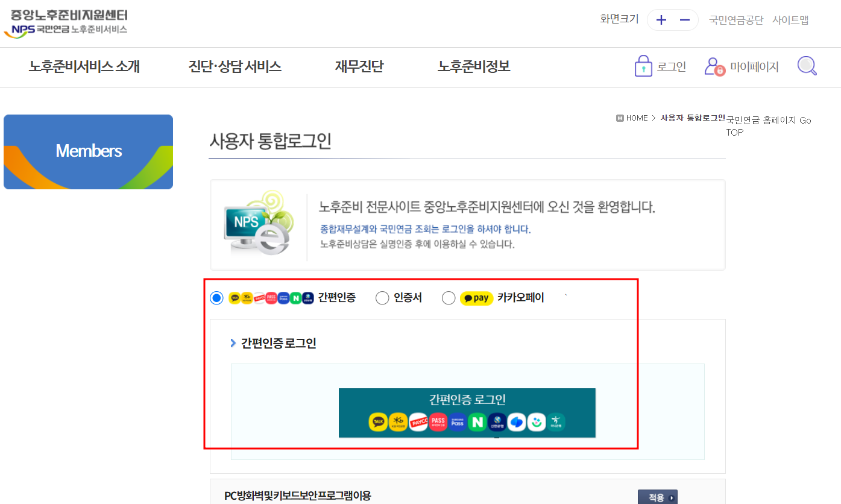841x504 pixels.
Task: Click 하나은행 icon in login banner
Action: [x=556, y=422]
